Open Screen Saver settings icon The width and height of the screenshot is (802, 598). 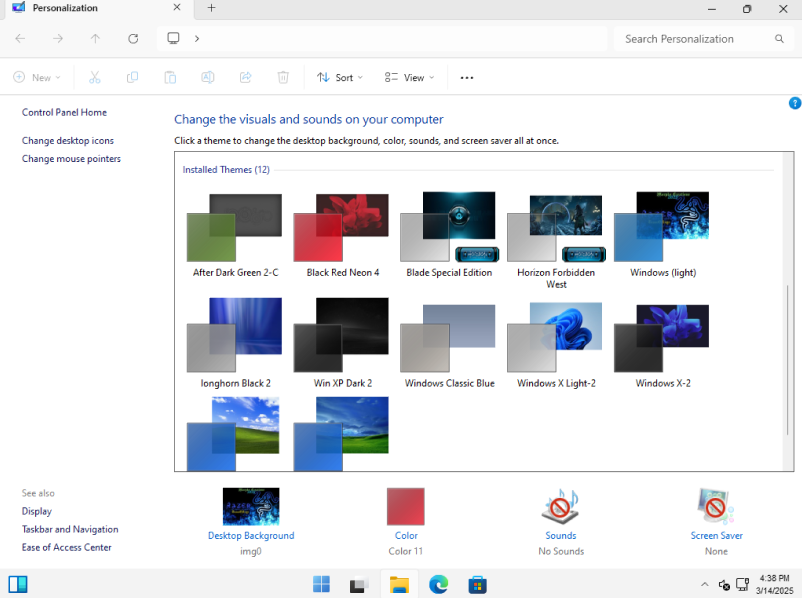click(x=716, y=506)
